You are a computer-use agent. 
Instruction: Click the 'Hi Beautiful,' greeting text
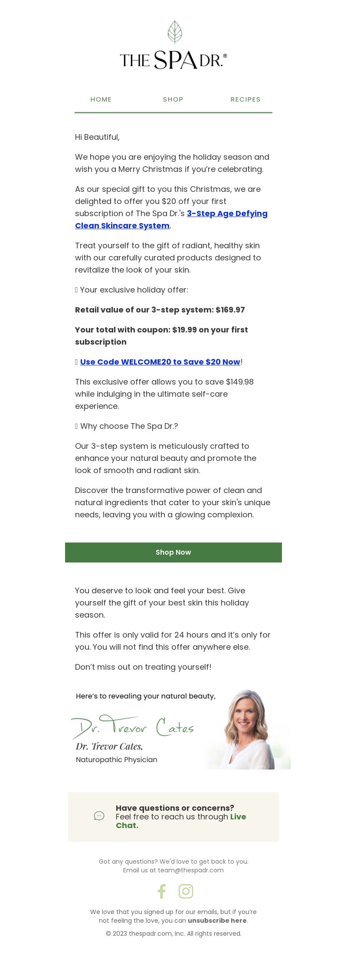tap(97, 137)
